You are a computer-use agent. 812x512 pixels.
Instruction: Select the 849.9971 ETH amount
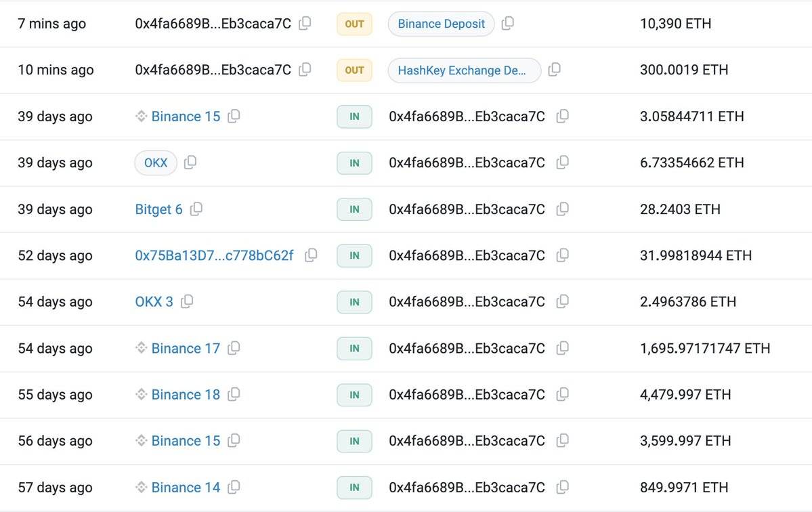coord(684,487)
